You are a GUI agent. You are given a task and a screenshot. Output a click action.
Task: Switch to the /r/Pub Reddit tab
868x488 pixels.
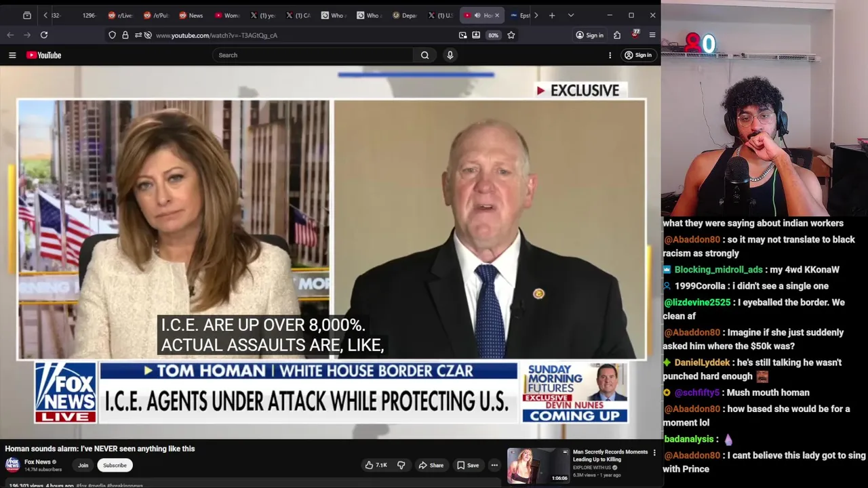(156, 15)
